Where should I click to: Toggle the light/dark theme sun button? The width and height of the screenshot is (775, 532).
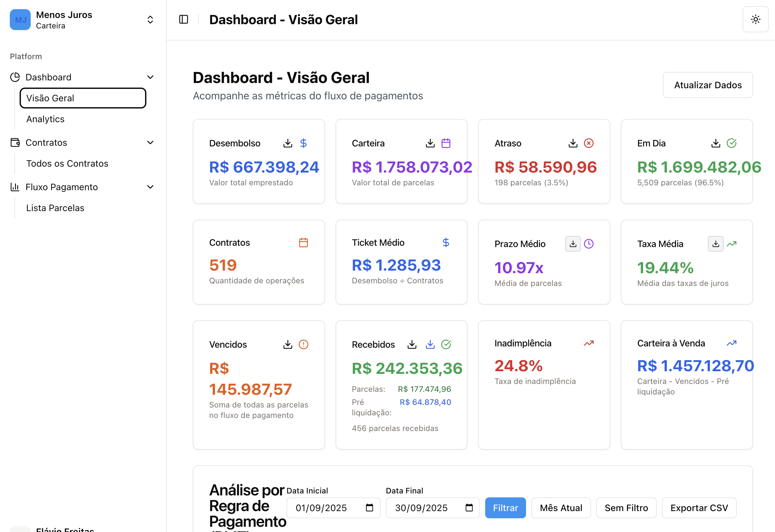pos(755,19)
